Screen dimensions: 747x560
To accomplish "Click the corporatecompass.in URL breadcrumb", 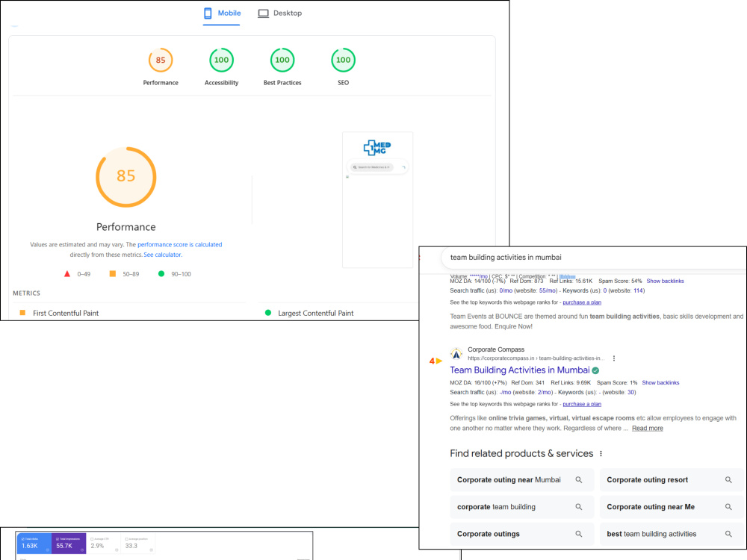I will [536, 358].
